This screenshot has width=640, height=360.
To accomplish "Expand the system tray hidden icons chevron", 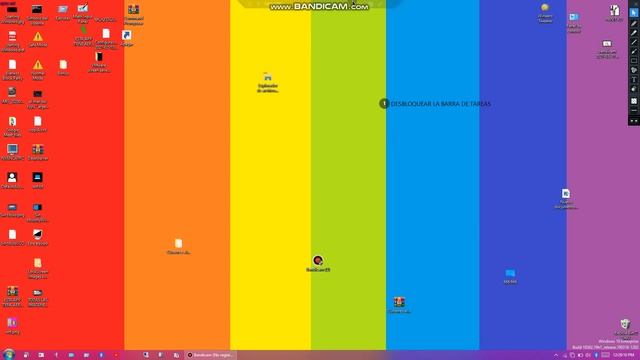I will (x=556, y=356).
